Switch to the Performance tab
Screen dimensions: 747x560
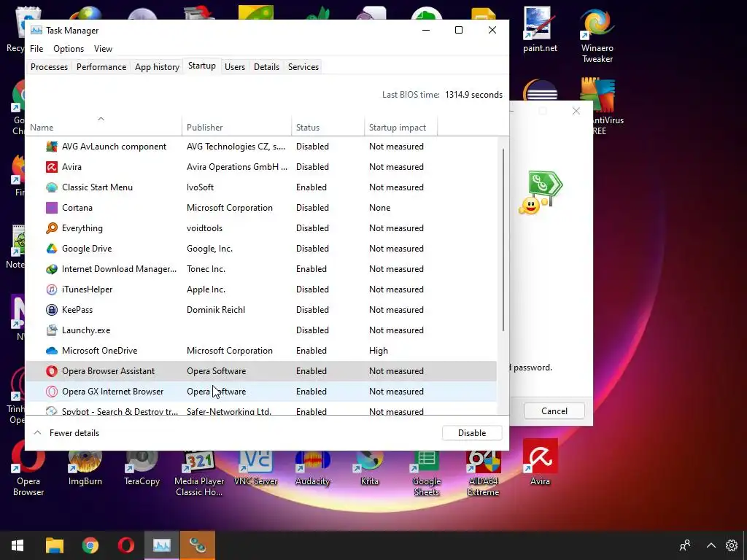pyautogui.click(x=101, y=66)
